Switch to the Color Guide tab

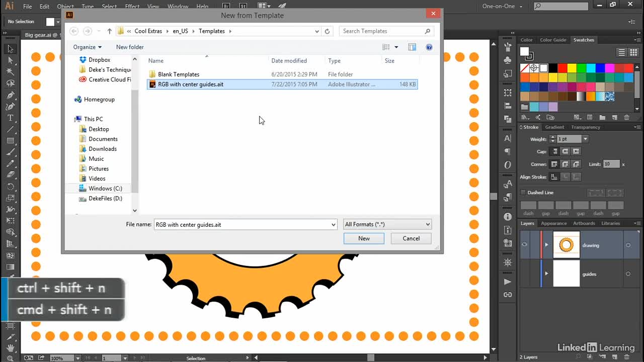click(553, 40)
